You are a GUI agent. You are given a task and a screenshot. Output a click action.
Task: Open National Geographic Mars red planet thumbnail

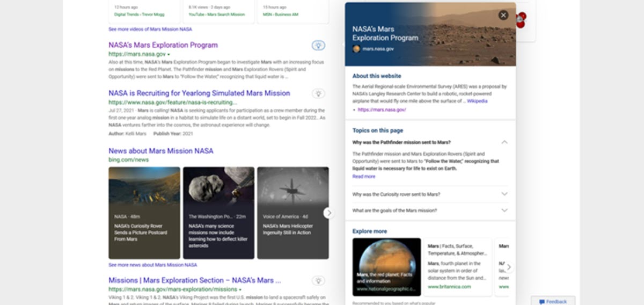(x=386, y=267)
